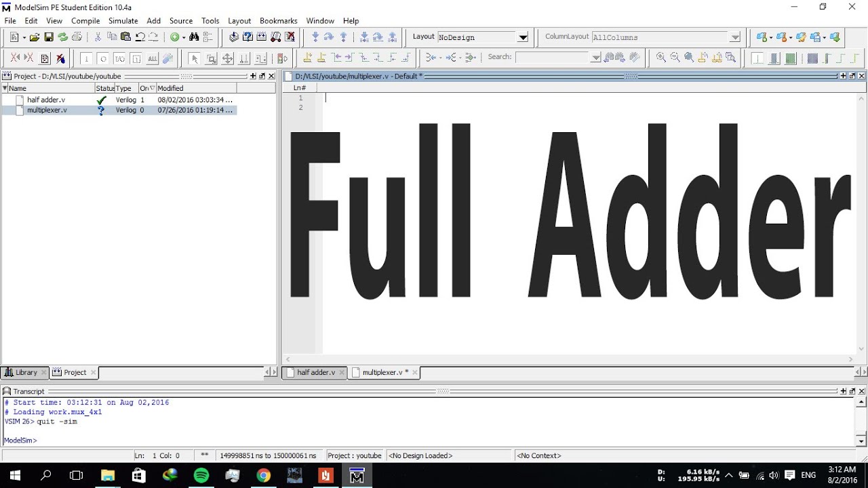
Task: Click the Break simulation icon
Action: point(290,37)
